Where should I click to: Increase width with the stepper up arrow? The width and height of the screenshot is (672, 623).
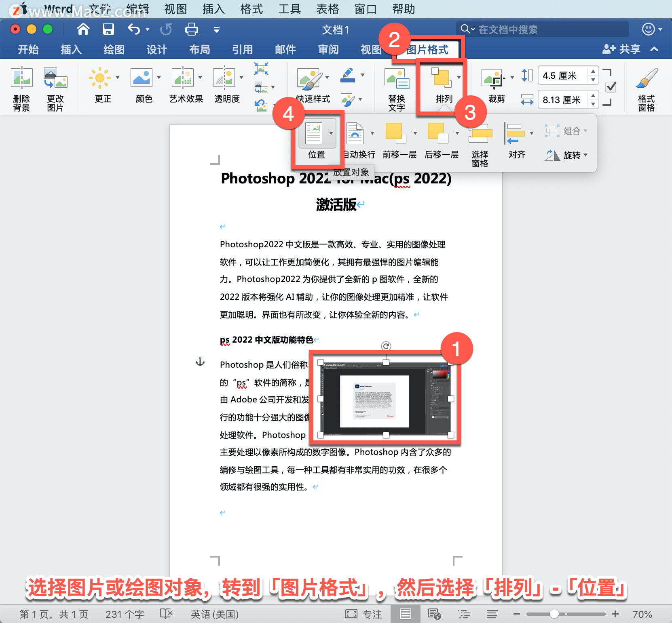[x=593, y=95]
